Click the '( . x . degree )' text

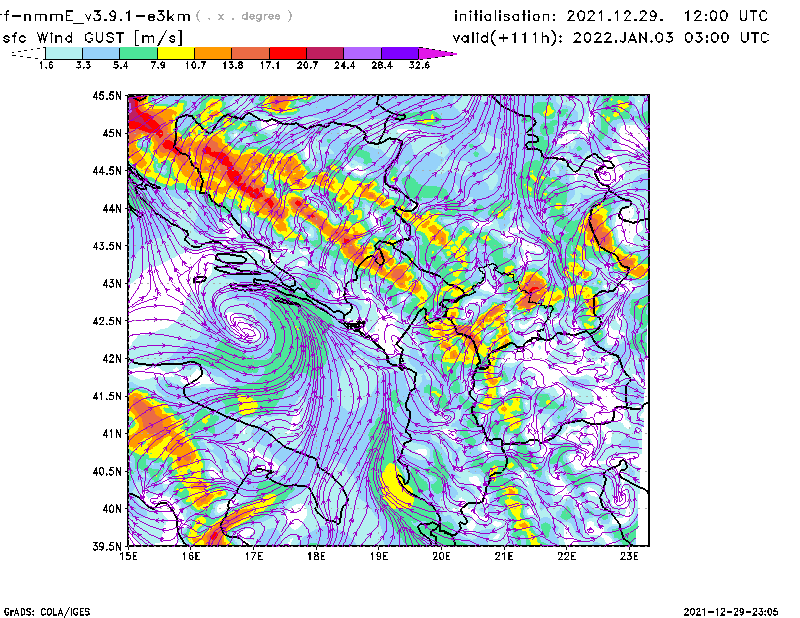[244, 16]
